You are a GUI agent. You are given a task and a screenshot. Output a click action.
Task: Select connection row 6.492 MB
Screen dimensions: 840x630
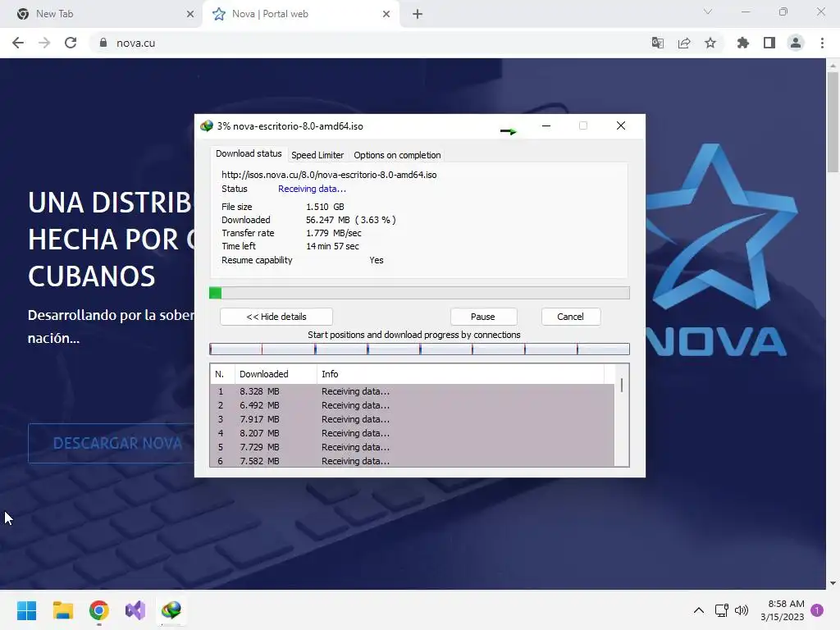[x=412, y=405]
